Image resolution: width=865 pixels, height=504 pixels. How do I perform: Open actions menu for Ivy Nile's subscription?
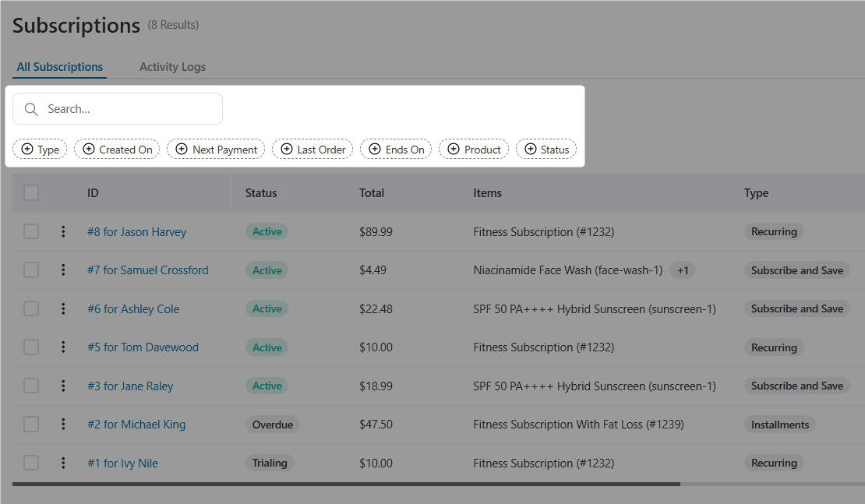click(63, 462)
